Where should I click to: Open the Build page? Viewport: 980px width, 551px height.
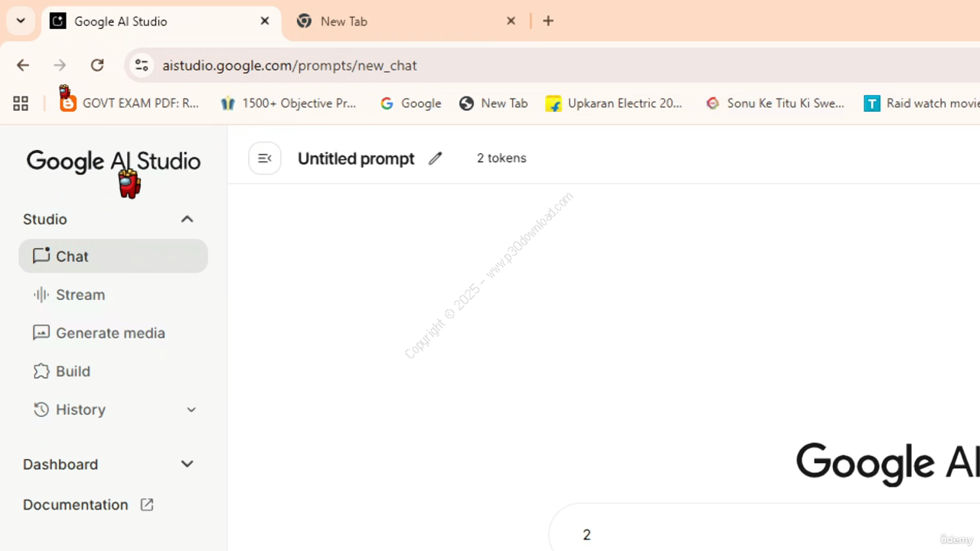click(73, 371)
